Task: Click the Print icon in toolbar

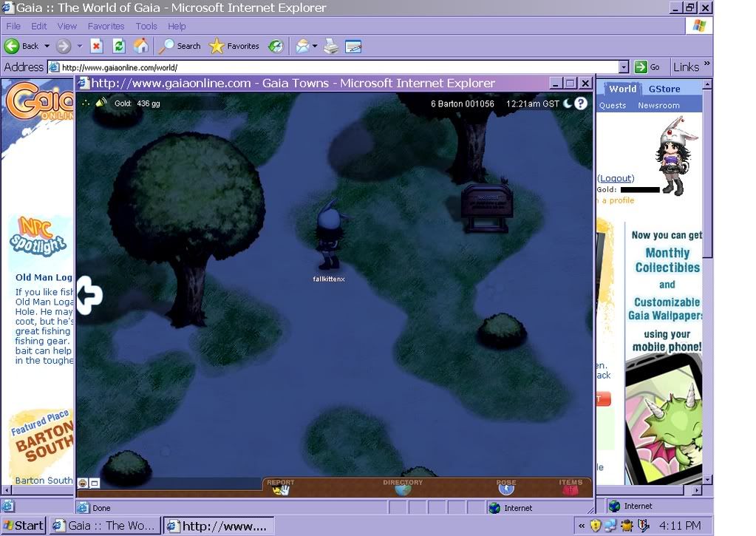Action: [x=331, y=47]
